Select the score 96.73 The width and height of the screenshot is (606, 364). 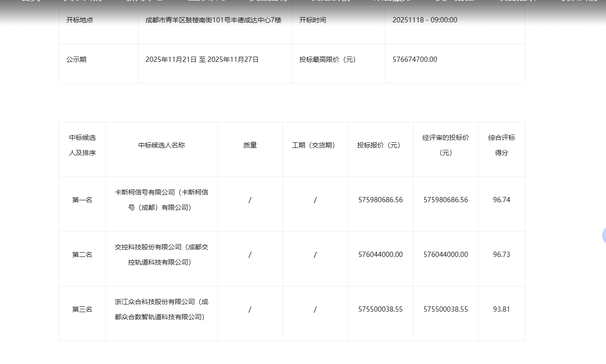coord(502,255)
